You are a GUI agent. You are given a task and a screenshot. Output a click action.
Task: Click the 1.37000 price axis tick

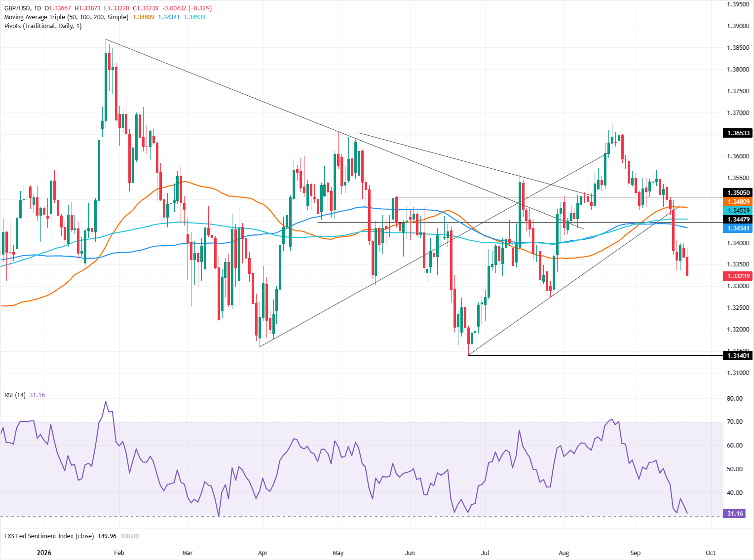point(738,113)
